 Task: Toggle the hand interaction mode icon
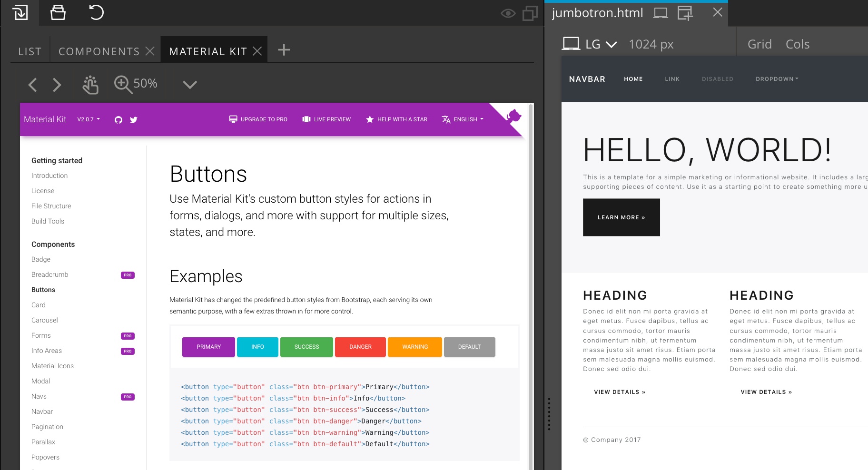pyautogui.click(x=90, y=85)
